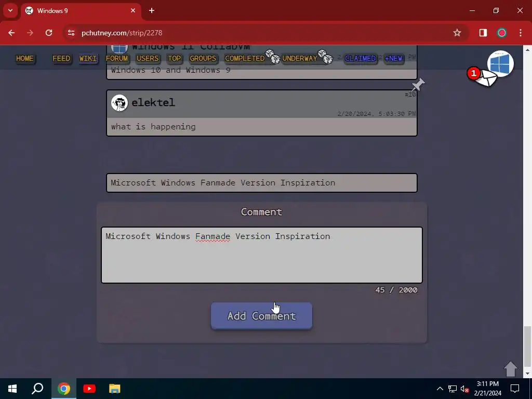This screenshot has width=532, height=399.
Task: Open taskbar Search magnifier
Action: pos(37,389)
